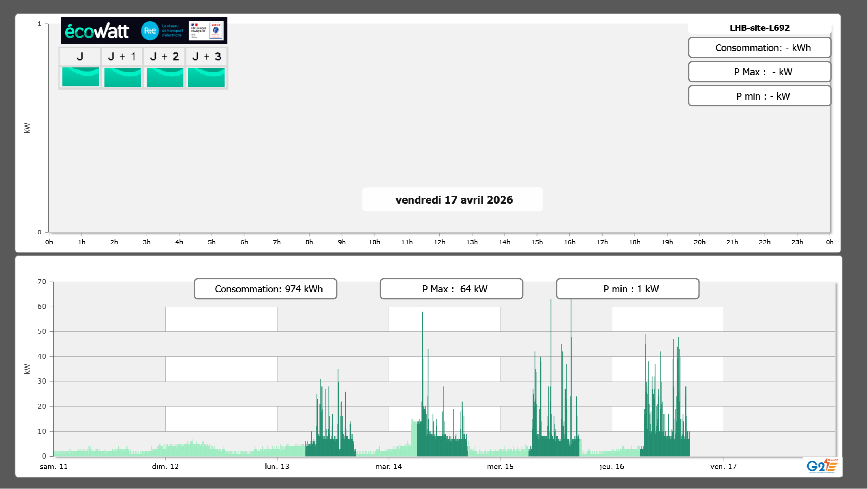Select the green J + 1 forecast tile
Viewport: 868px width, 489px height.
click(122, 77)
